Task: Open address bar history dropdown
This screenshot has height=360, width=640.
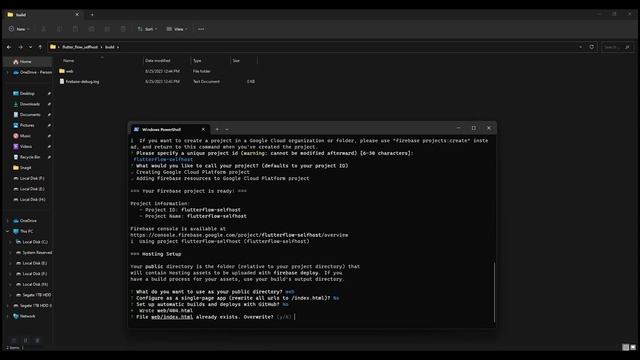Action: pyautogui.click(x=580, y=47)
